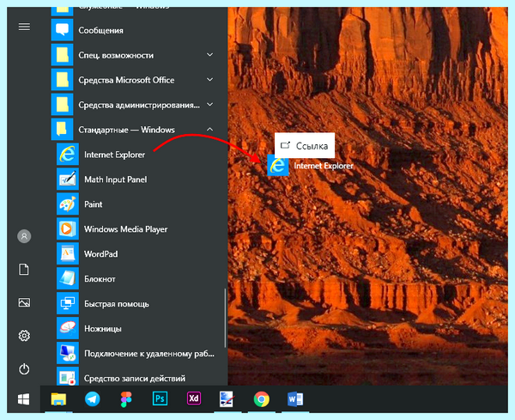
Task: Click the Средства администрирования folder icon
Action: 62,105
